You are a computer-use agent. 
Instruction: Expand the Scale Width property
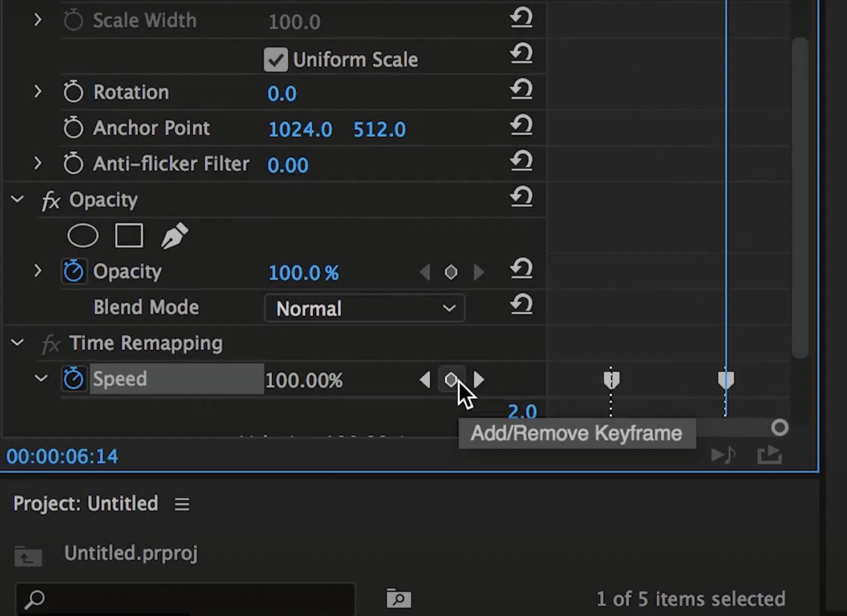[x=38, y=20]
